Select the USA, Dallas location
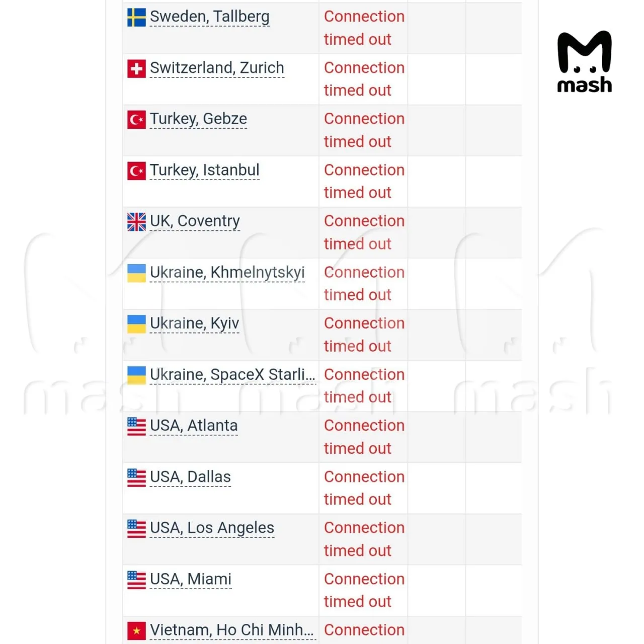644x644 pixels. click(190, 476)
